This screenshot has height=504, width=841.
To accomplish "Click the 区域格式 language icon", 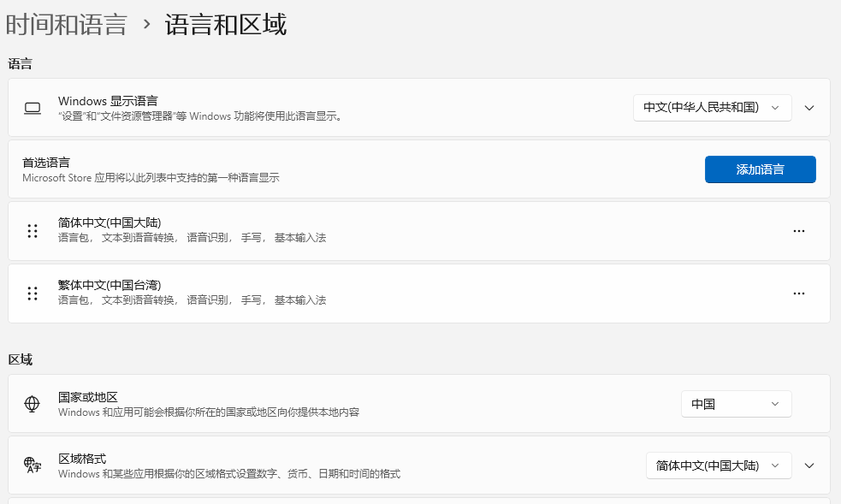I will (x=33, y=465).
